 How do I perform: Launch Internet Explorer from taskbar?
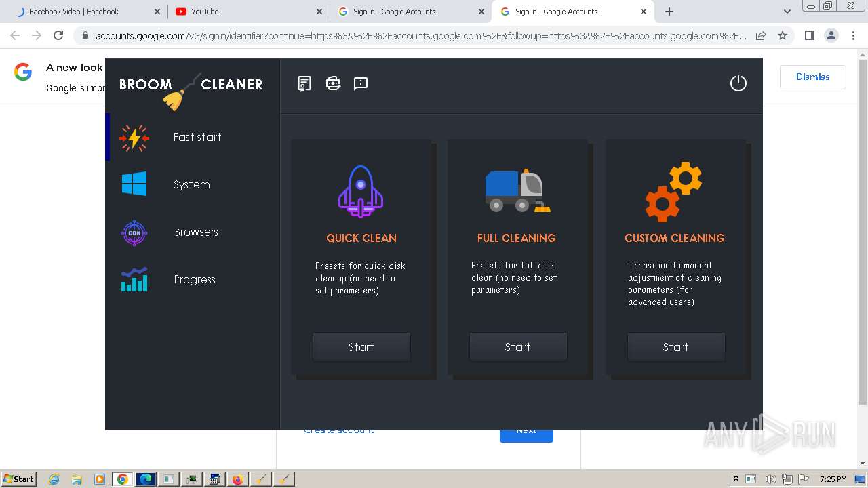pos(54,479)
